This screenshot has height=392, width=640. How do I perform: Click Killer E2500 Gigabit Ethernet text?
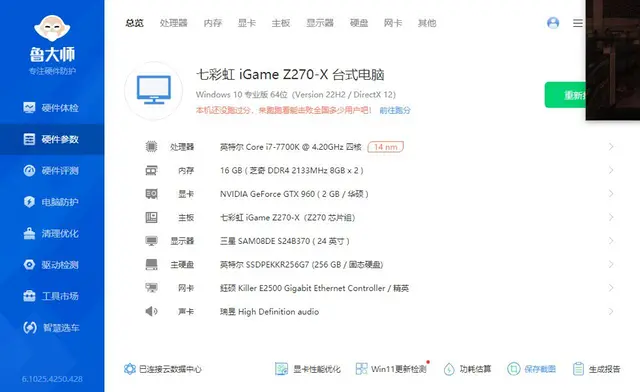(314, 288)
